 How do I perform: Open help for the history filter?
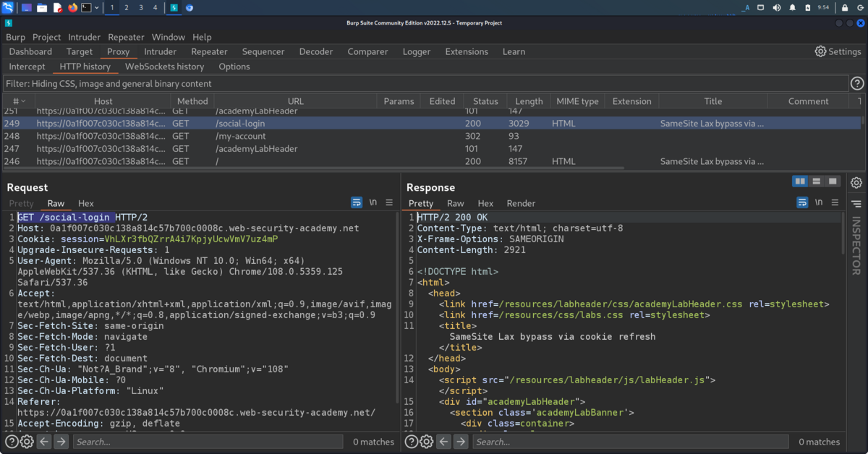point(857,83)
